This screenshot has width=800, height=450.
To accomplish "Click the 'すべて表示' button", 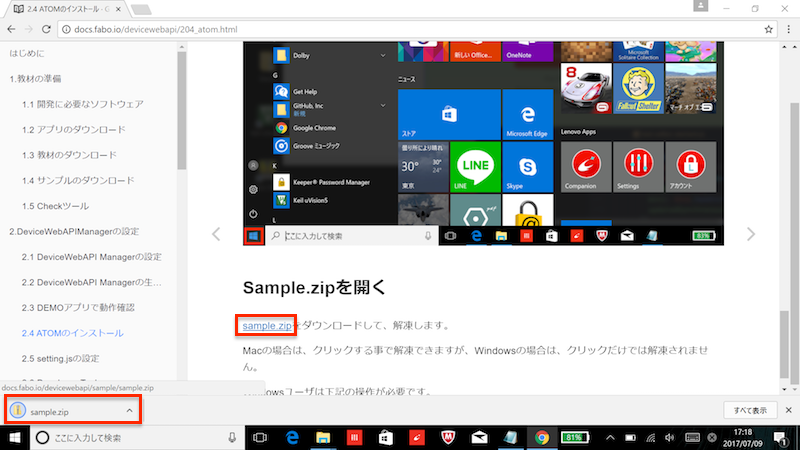I will pos(750,411).
